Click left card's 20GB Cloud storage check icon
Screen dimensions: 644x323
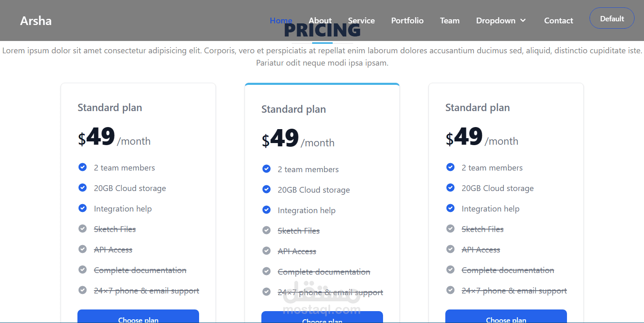[83, 188]
